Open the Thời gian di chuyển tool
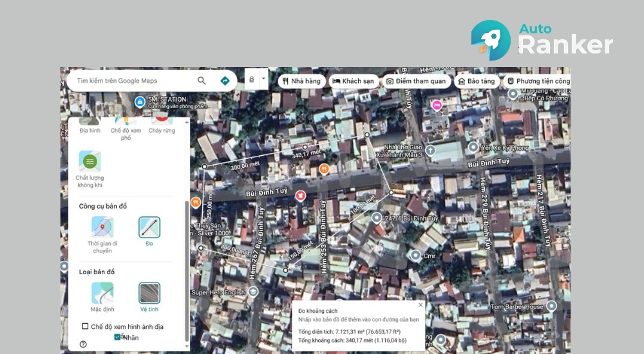The width and height of the screenshot is (644, 354). [x=102, y=228]
